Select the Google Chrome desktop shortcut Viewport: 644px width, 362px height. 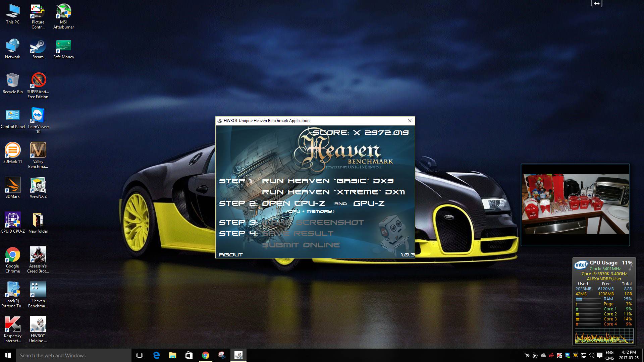point(13,260)
